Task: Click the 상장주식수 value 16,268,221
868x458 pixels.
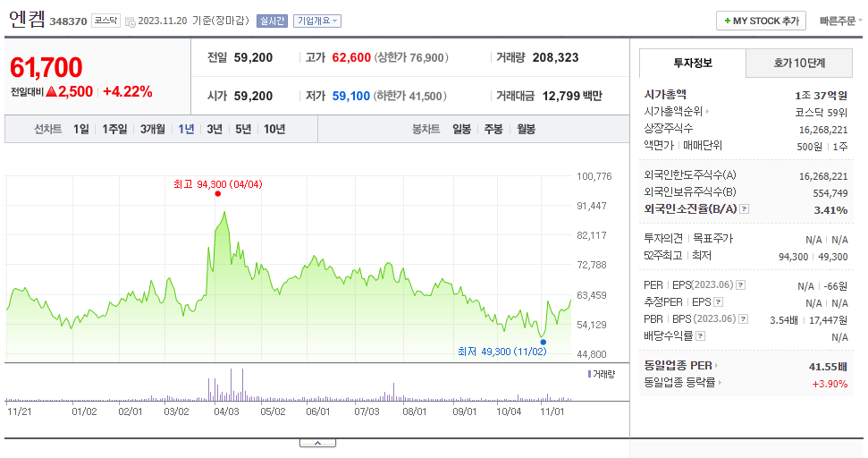Action: click(823, 130)
